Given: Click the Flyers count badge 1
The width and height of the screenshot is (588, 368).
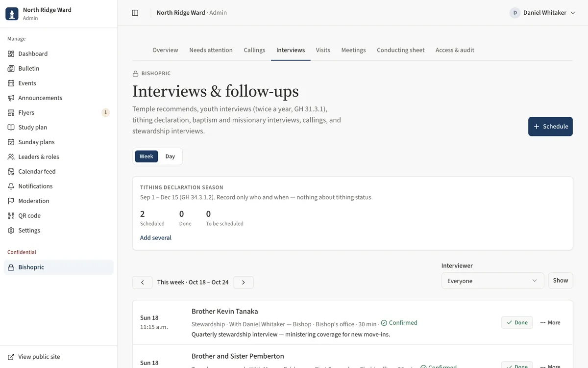Looking at the screenshot, I should point(105,112).
